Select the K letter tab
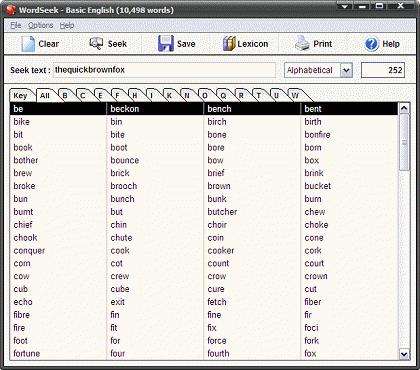Viewport: 420px width, 370px height. (x=169, y=96)
